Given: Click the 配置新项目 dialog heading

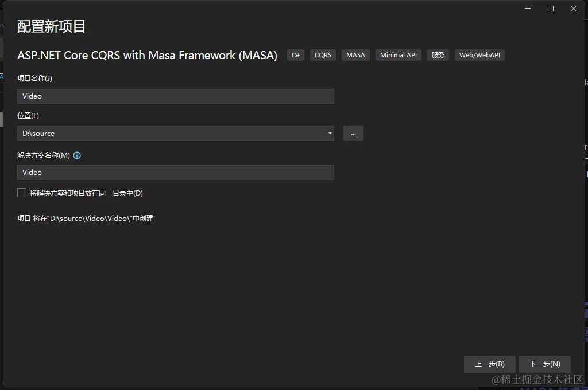Looking at the screenshot, I should [51, 26].
